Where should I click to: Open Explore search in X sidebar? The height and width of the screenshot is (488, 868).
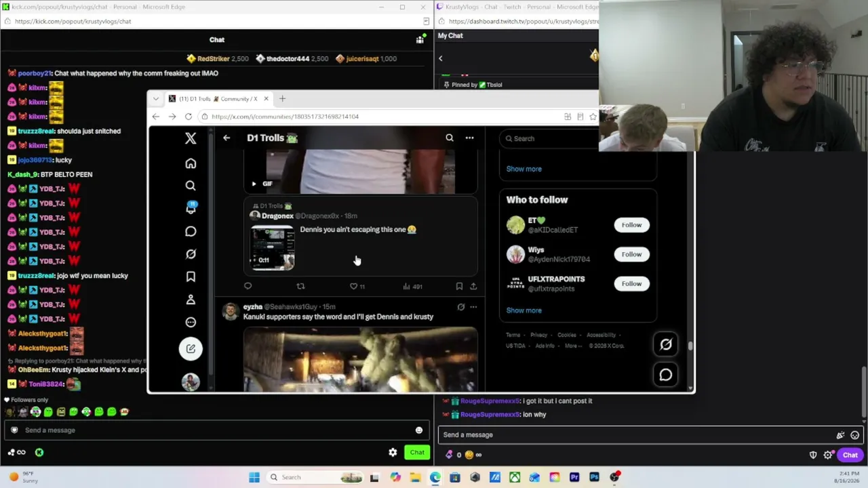point(191,186)
